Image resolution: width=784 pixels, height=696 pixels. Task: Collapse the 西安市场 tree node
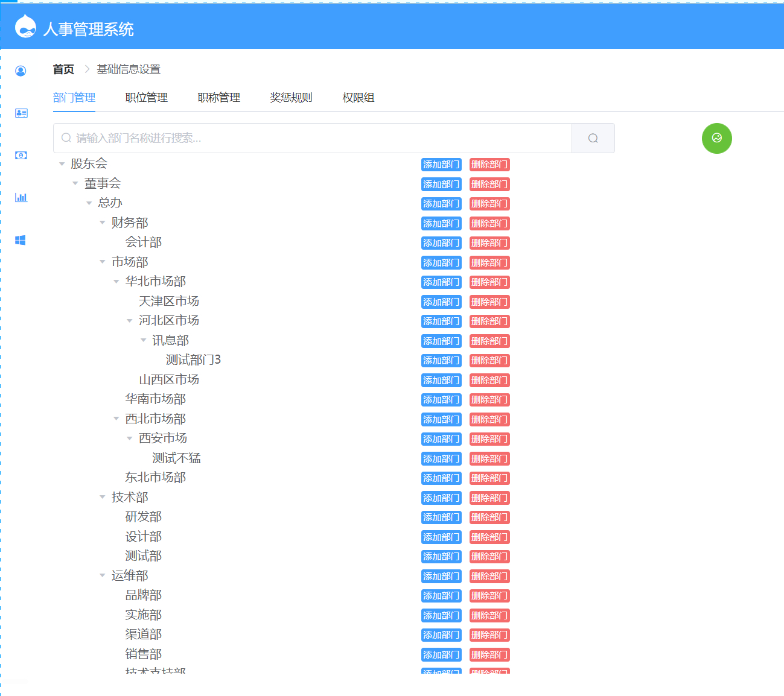tap(130, 438)
